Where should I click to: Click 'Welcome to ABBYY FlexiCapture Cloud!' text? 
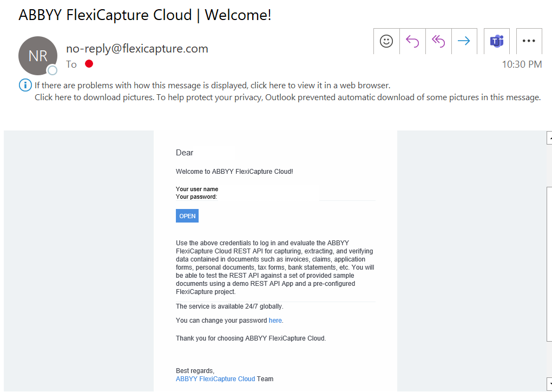click(234, 172)
